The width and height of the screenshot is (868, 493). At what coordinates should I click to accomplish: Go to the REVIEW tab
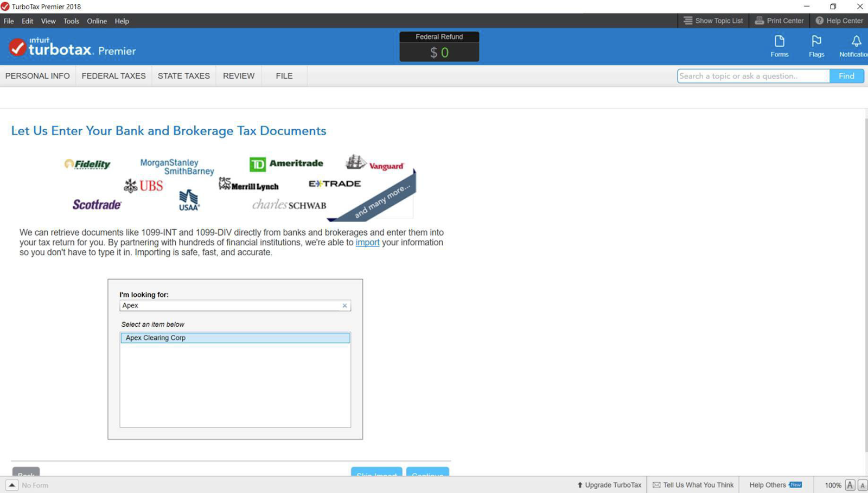239,76
